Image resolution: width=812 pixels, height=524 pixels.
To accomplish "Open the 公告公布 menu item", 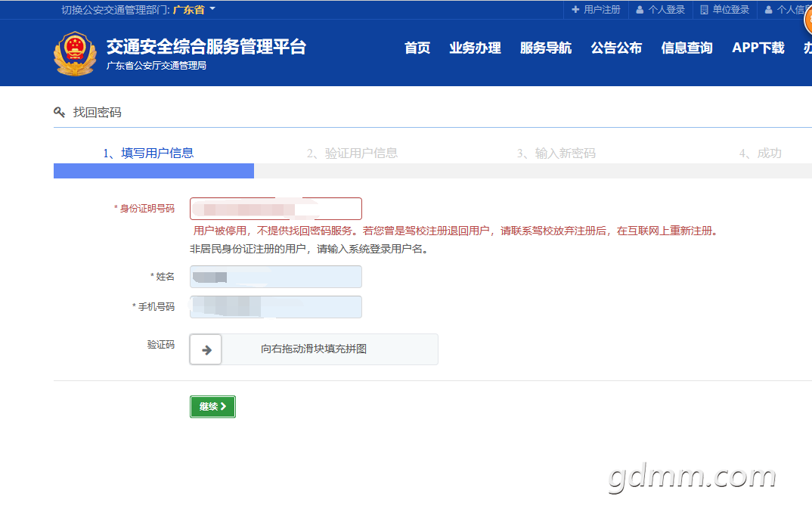I will (x=616, y=48).
